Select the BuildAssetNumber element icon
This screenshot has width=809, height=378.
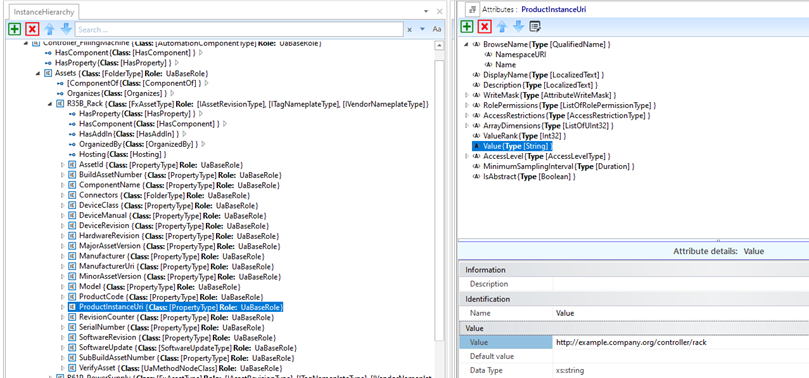72,175
